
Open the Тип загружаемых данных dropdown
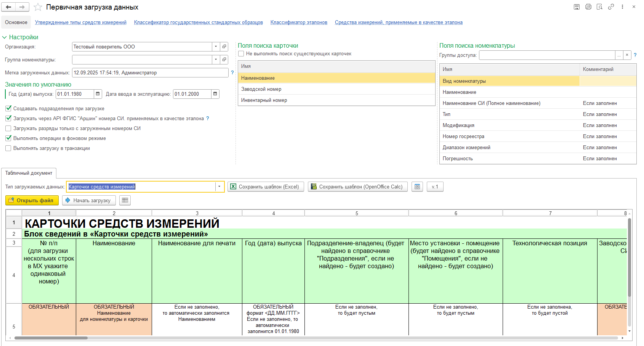pos(219,187)
